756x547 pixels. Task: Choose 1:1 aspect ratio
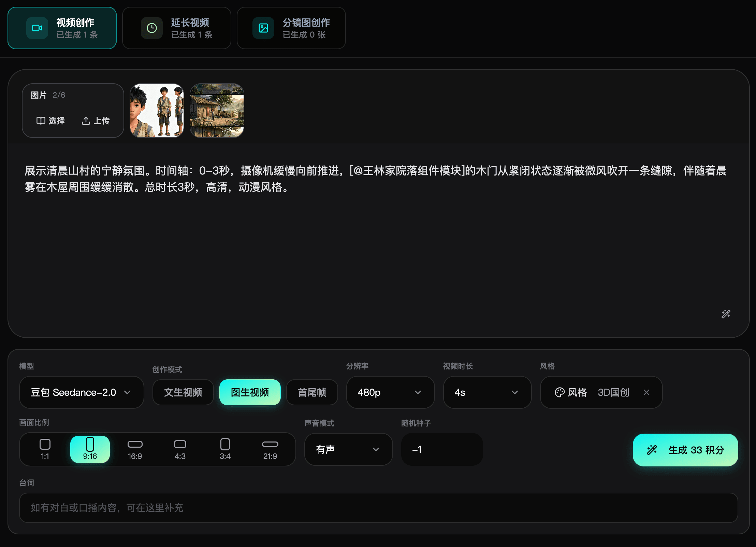tap(45, 449)
